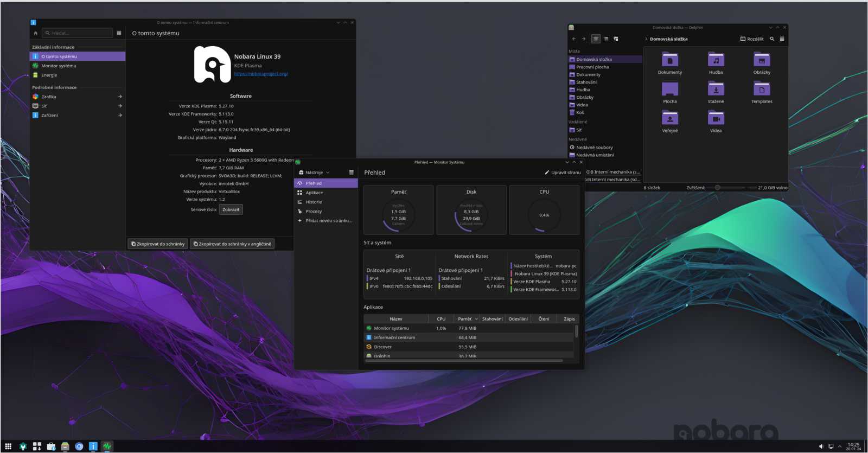This screenshot has width=868, height=453.
Task: Sort by Paměť column header
Action: coord(467,319)
